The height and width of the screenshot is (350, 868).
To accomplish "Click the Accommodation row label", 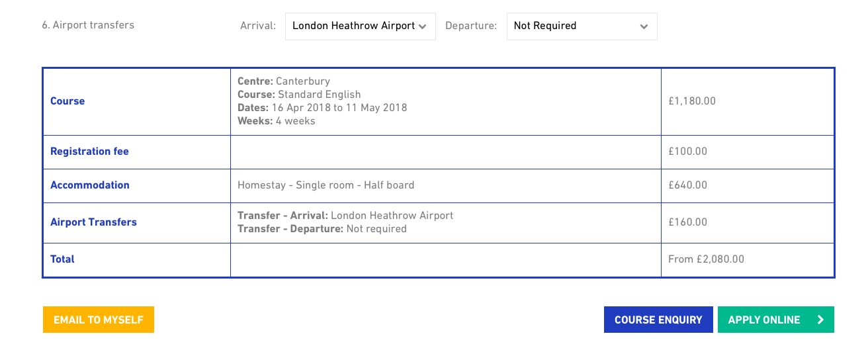I will [90, 185].
